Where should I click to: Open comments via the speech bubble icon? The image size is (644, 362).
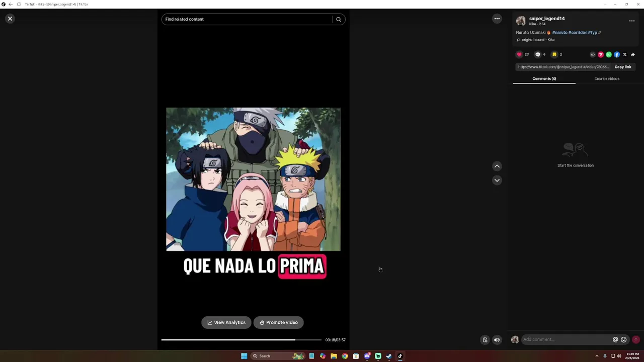537,54
